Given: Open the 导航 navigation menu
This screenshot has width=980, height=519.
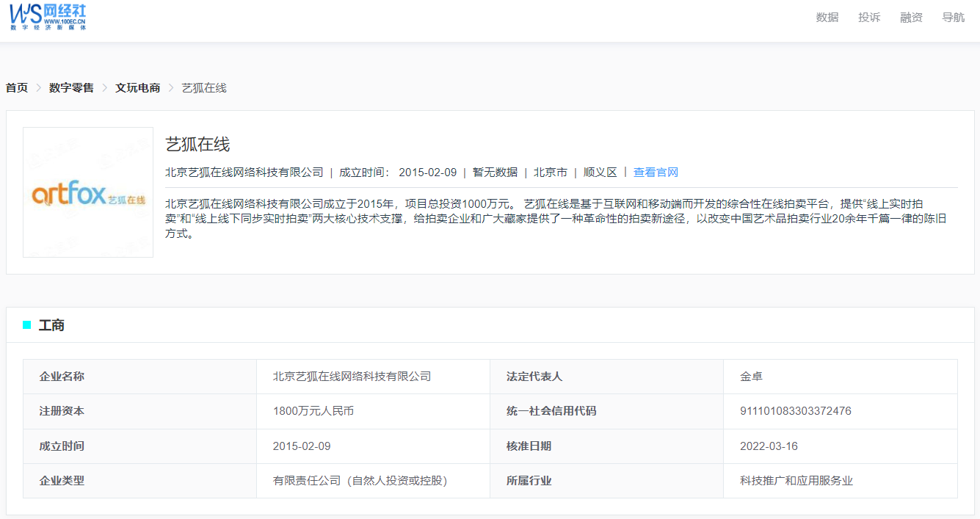Looking at the screenshot, I should pos(953,17).
